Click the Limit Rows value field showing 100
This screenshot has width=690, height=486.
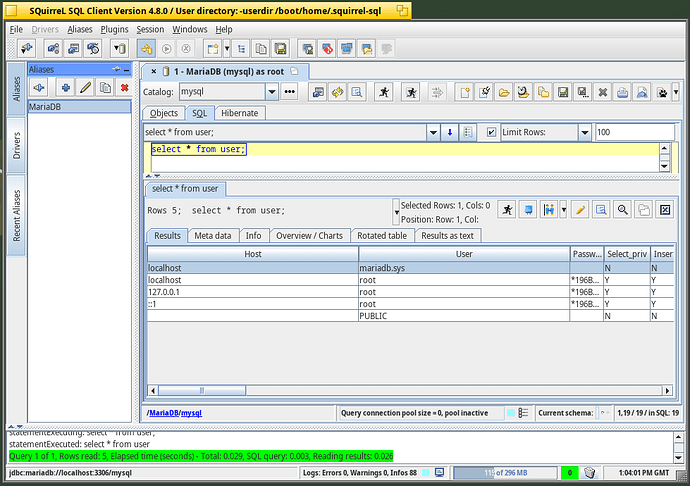point(635,132)
